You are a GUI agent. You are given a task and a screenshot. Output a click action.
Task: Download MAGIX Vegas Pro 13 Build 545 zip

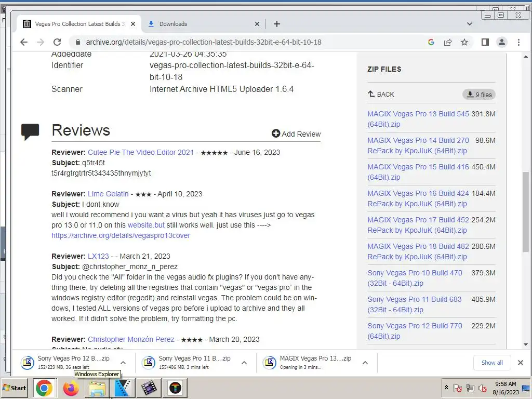[x=418, y=119]
